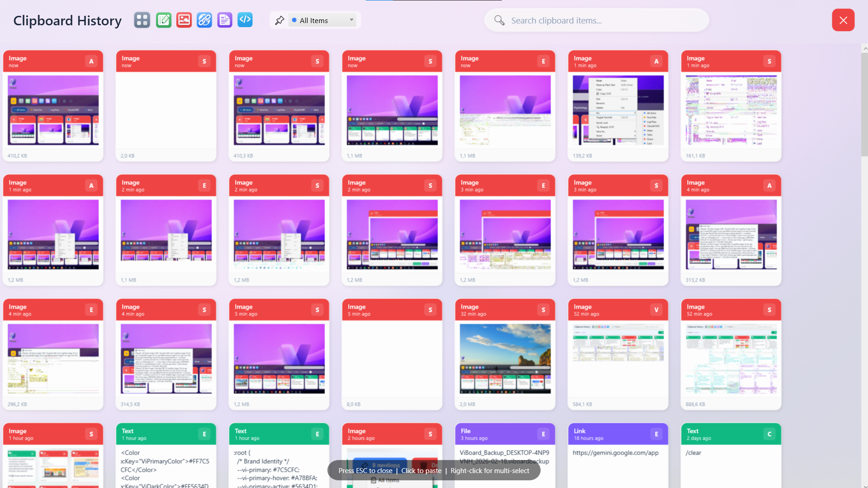
Task: Click the blue dot in All Items selector
Action: pyautogui.click(x=294, y=20)
